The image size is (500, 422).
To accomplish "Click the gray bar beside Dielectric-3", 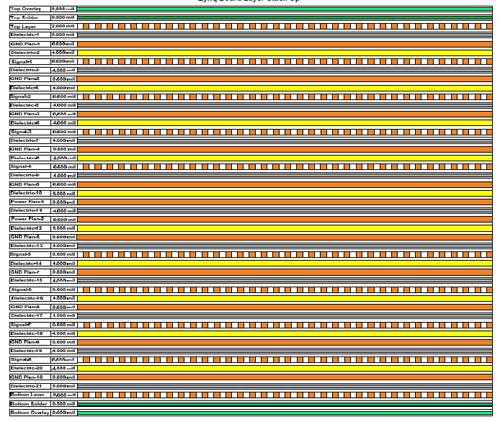I will coord(285,70).
